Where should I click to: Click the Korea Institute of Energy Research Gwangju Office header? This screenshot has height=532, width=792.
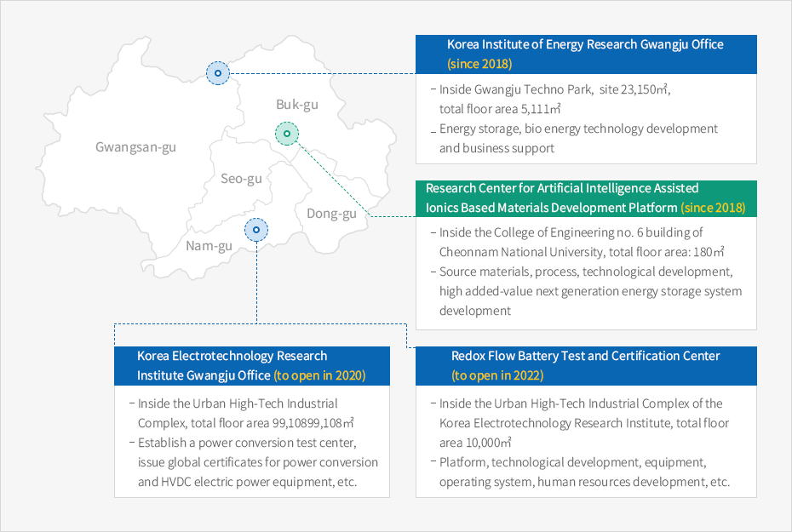click(586, 54)
